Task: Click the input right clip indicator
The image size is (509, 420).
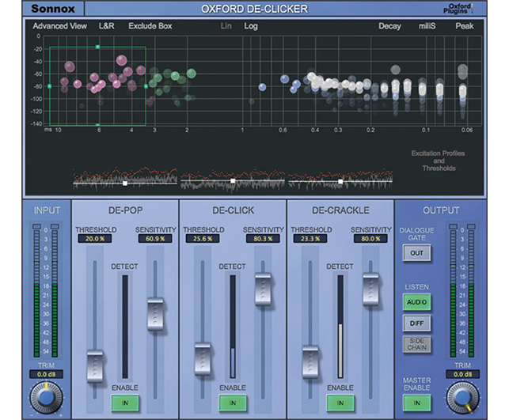Action: [x=55, y=226]
